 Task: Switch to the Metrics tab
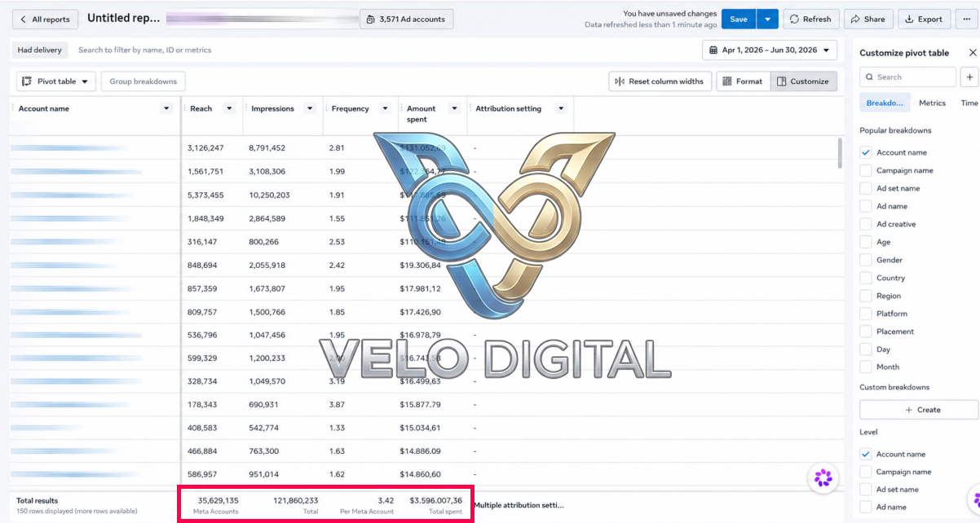pyautogui.click(x=932, y=103)
